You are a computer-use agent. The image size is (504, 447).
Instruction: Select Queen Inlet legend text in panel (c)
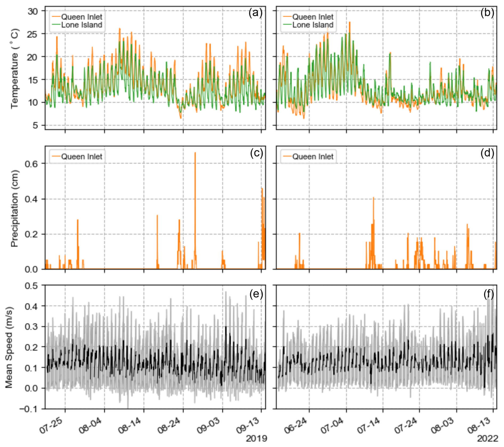click(x=82, y=156)
